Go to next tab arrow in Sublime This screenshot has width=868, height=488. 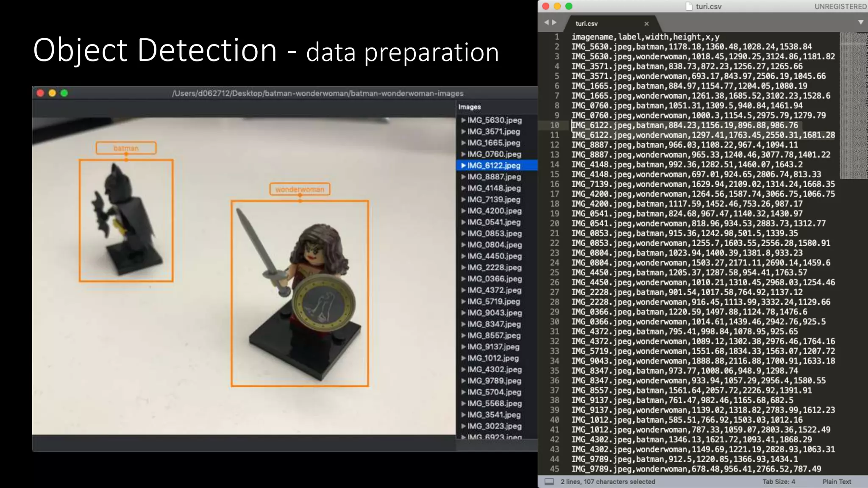[554, 22]
